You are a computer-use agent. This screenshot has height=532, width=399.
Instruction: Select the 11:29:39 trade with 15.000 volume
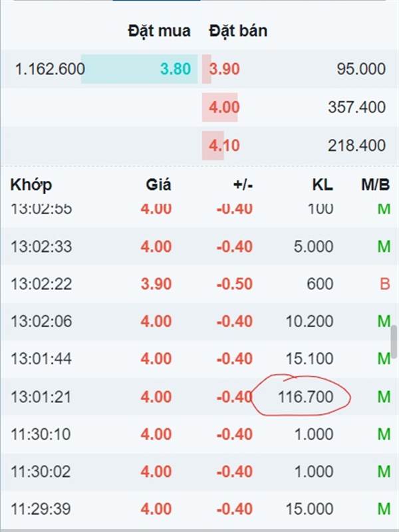tap(199, 509)
